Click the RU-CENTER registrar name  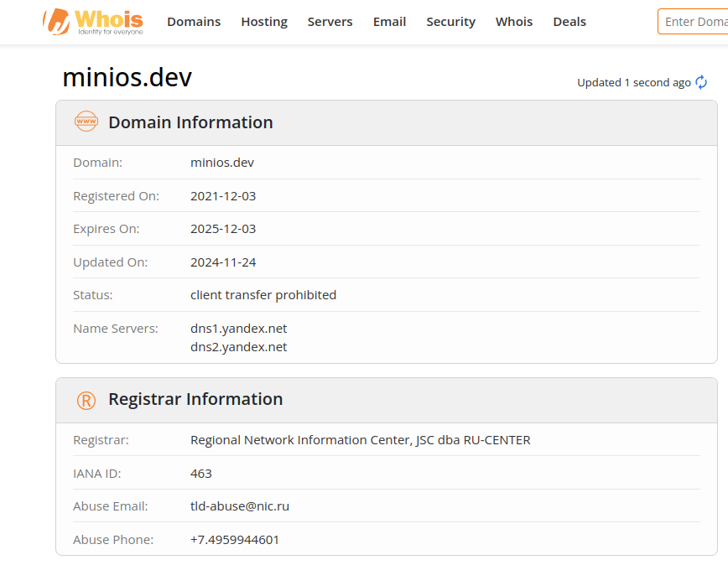(x=360, y=439)
